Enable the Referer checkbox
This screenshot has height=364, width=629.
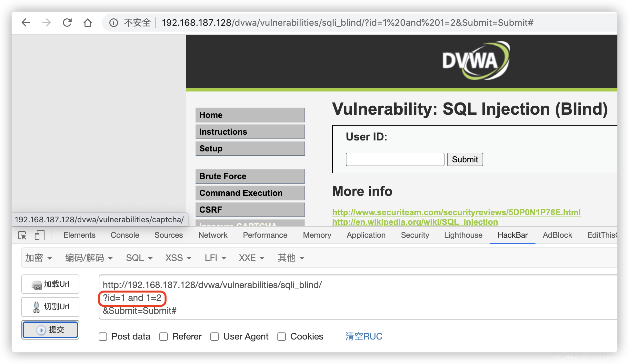[x=164, y=337]
